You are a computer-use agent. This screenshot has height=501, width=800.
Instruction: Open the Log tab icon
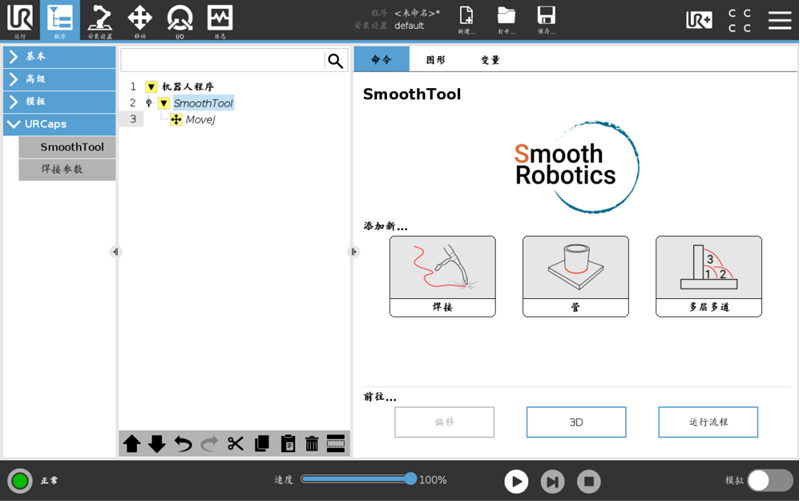(220, 20)
